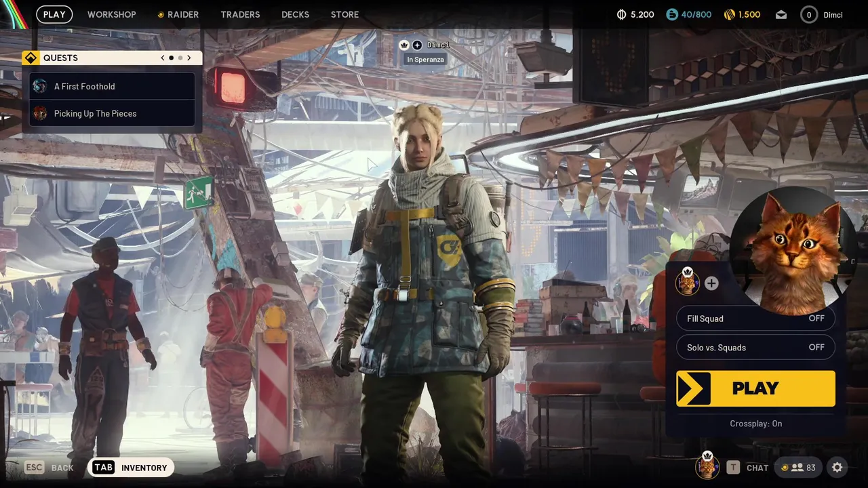Viewport: 868px width, 488px height.
Task: Open the Picking Up The Pieces quest
Action: 112,113
